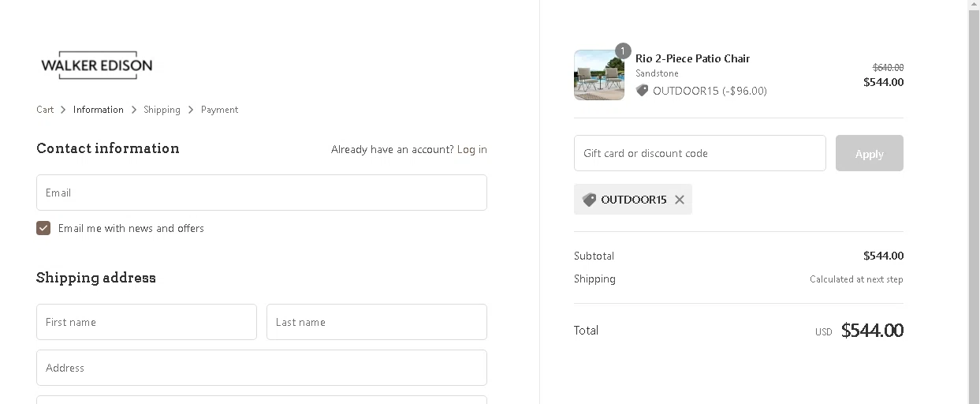
Task: Click chevron between Cart and Information
Action: [63, 110]
